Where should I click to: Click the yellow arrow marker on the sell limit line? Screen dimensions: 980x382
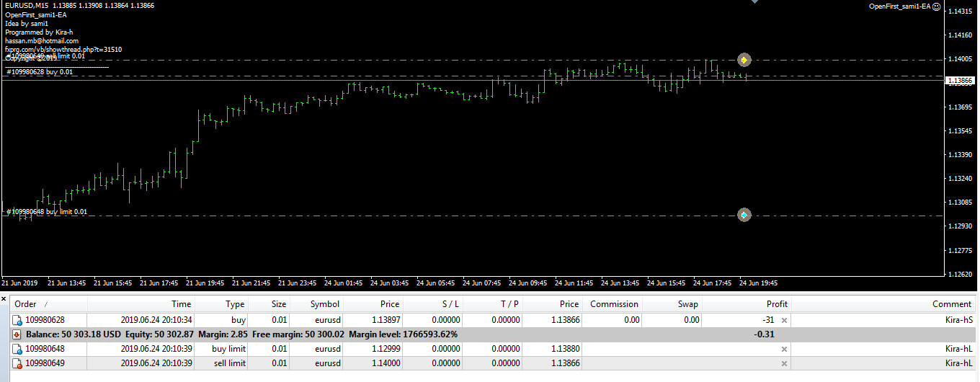click(744, 60)
